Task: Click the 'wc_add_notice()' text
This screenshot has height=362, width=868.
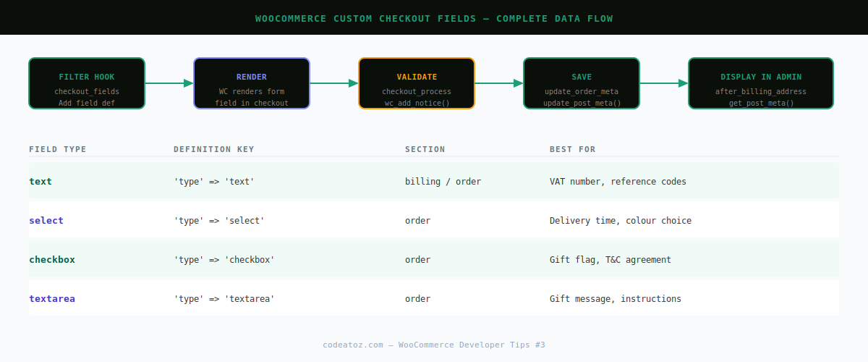Action: click(417, 103)
